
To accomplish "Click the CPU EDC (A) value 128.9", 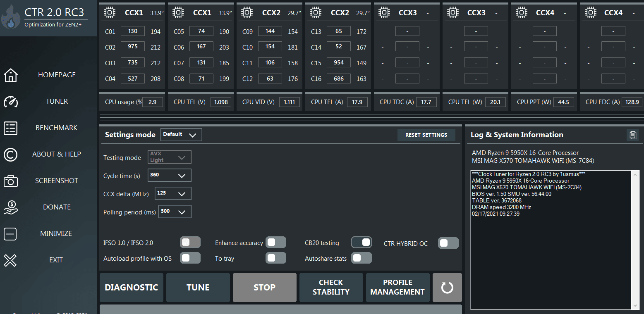I will 632,102.
